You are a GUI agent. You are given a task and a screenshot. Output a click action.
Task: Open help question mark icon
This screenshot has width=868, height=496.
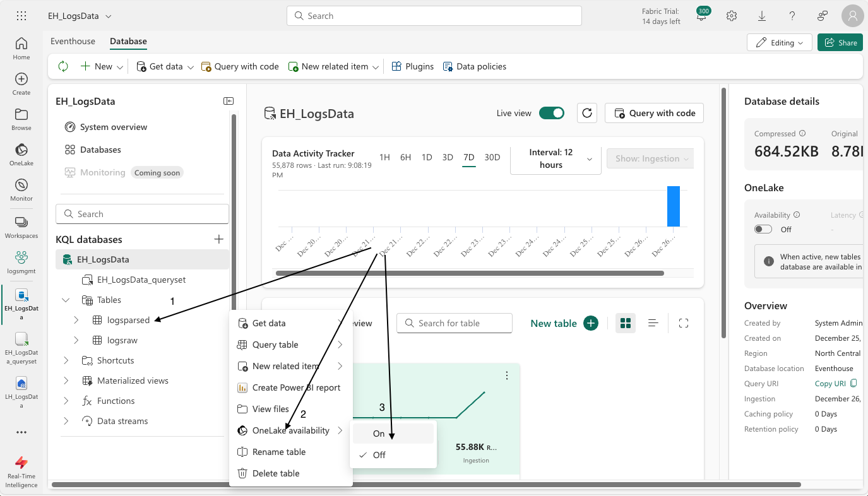tap(792, 16)
